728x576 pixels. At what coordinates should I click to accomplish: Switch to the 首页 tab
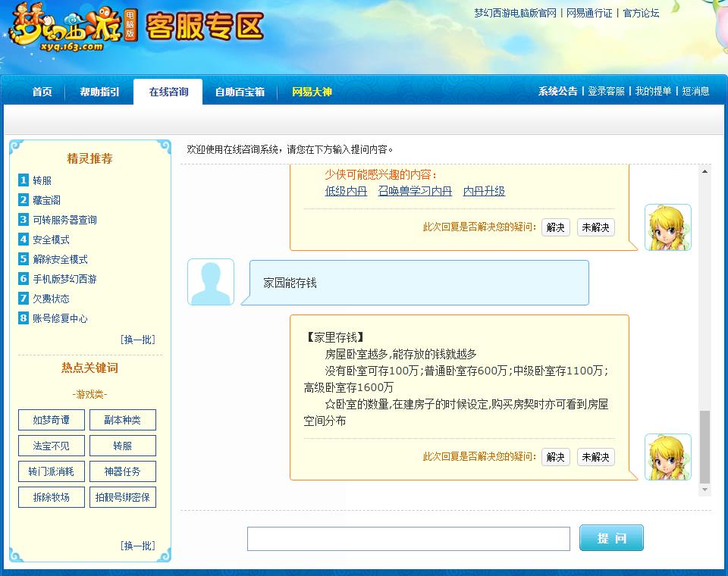41,92
